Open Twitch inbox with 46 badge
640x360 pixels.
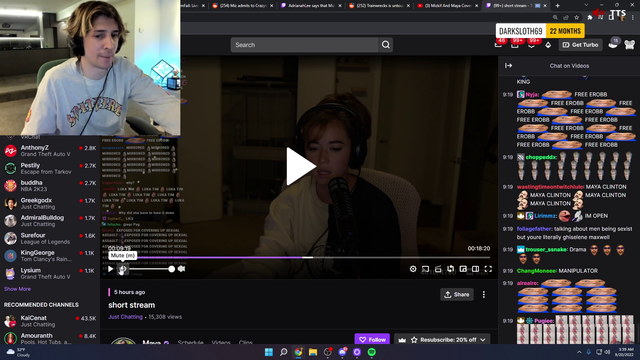pos(499,44)
